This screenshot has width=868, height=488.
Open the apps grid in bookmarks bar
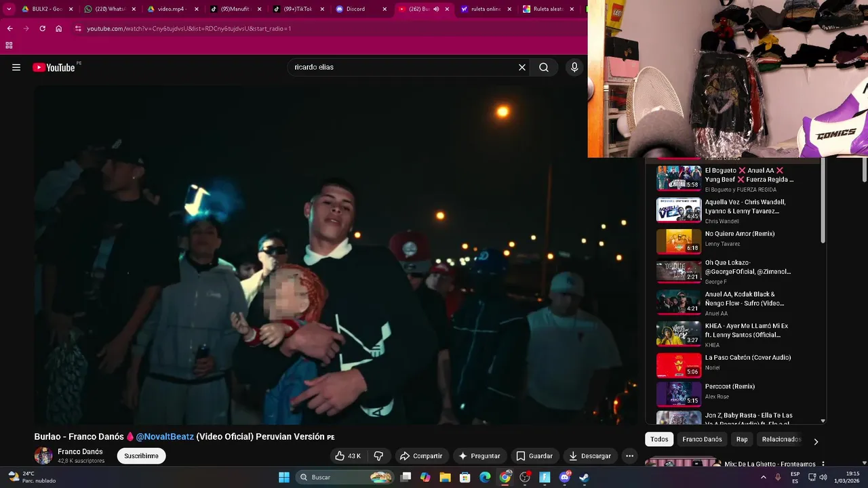click(9, 45)
